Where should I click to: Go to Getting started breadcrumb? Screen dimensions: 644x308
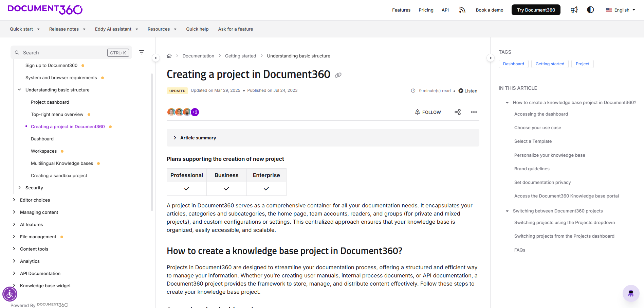pos(240,56)
